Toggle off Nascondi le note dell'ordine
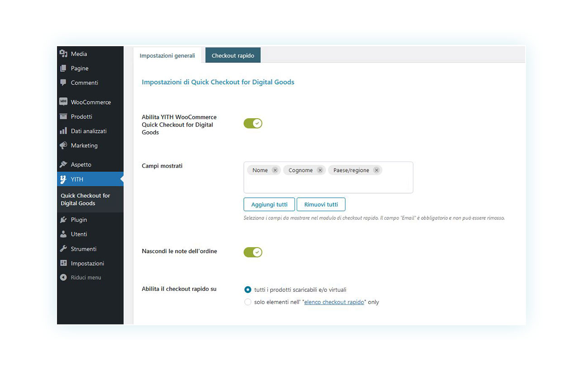The image size is (588, 366). 252,252
